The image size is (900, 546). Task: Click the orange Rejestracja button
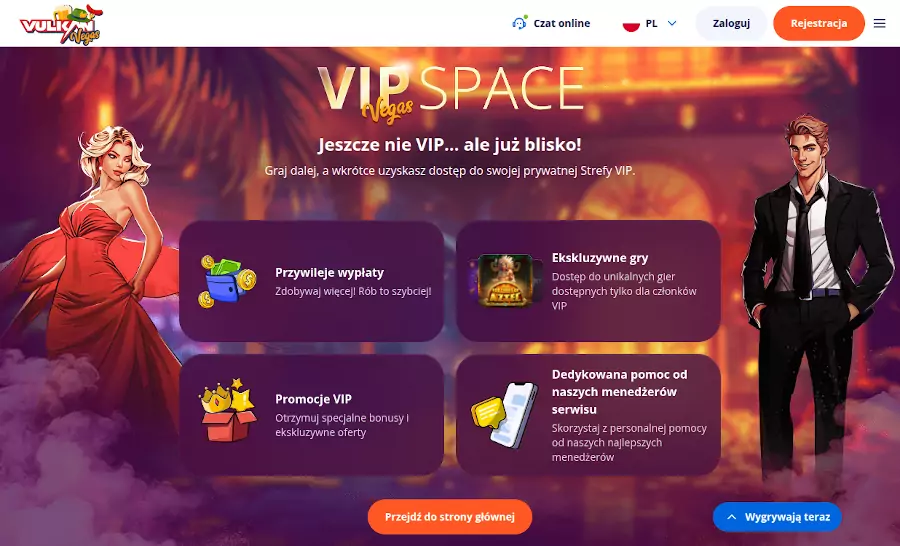click(818, 24)
